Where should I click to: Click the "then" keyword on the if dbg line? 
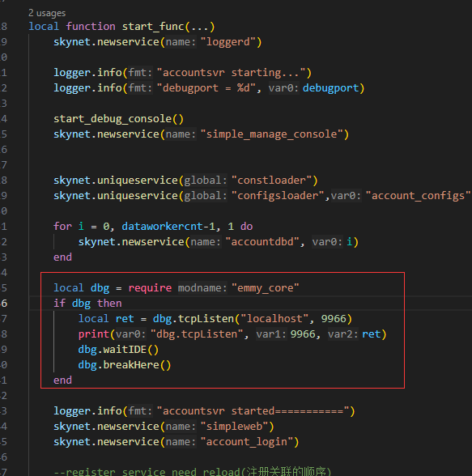109,304
